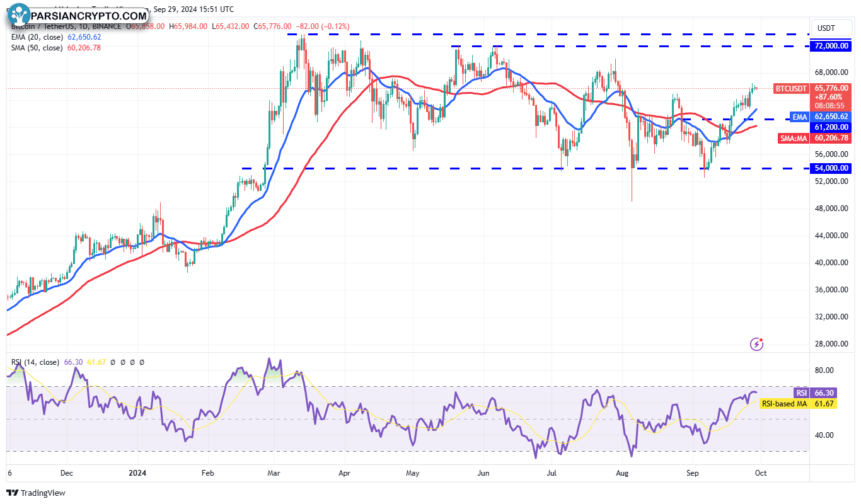Click the open price O65,858.00
Image resolution: width=861 pixels, height=504 pixels.
146,26
